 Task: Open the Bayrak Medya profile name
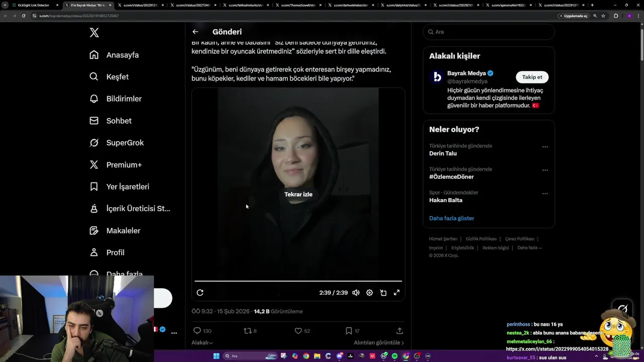point(466,73)
